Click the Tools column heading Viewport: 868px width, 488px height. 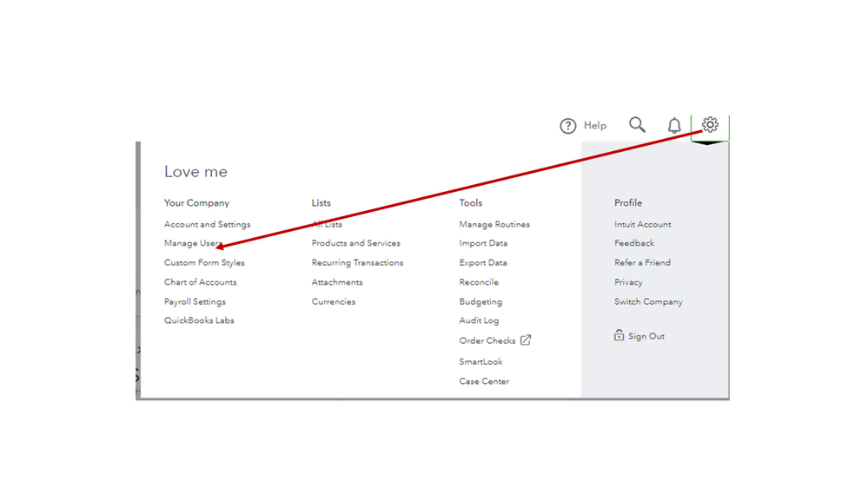471,203
